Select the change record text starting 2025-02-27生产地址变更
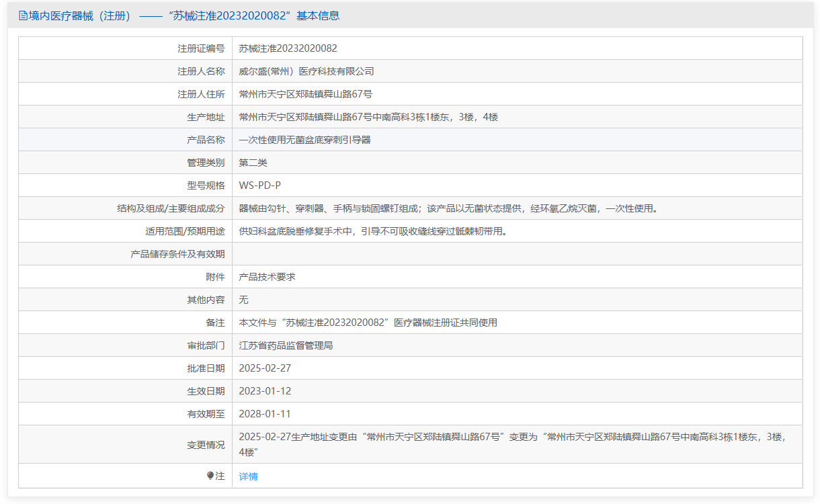This screenshot has height=504, width=820. coord(512,444)
